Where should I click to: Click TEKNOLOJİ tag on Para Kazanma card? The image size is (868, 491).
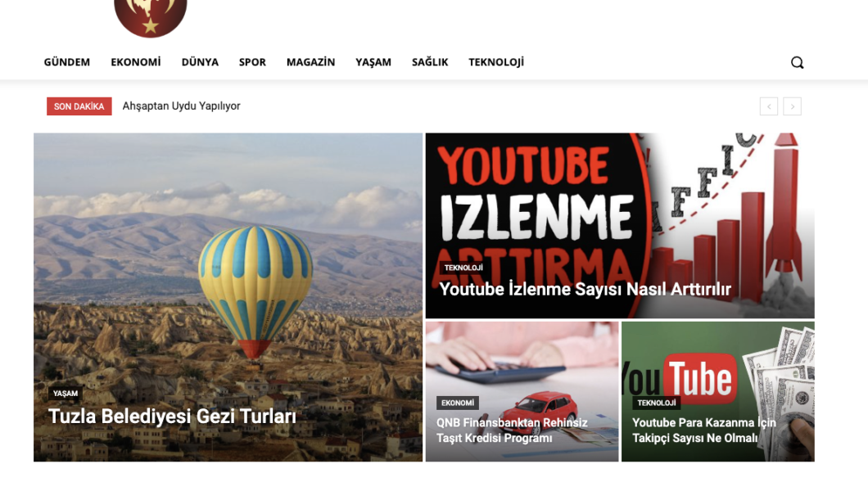(656, 403)
